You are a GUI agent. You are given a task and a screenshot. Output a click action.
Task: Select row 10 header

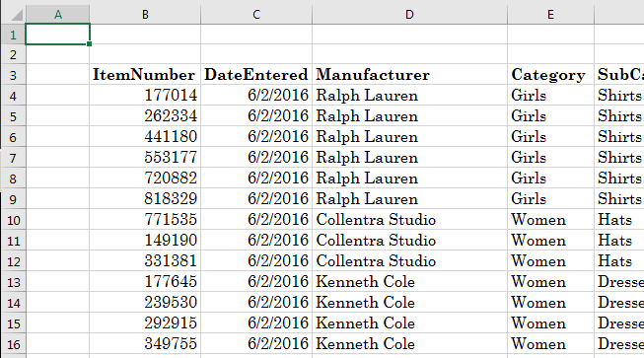coord(13,220)
